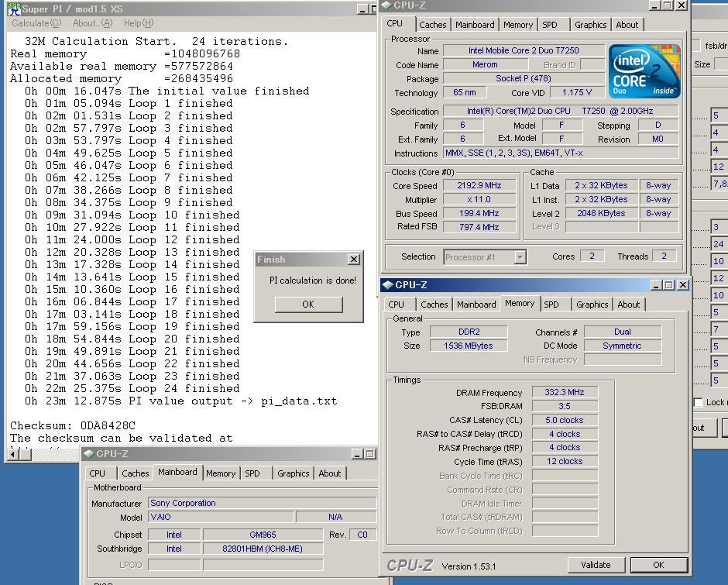Click the Mainboard CPU-Z window title icon
728x585 pixels.
(x=89, y=453)
